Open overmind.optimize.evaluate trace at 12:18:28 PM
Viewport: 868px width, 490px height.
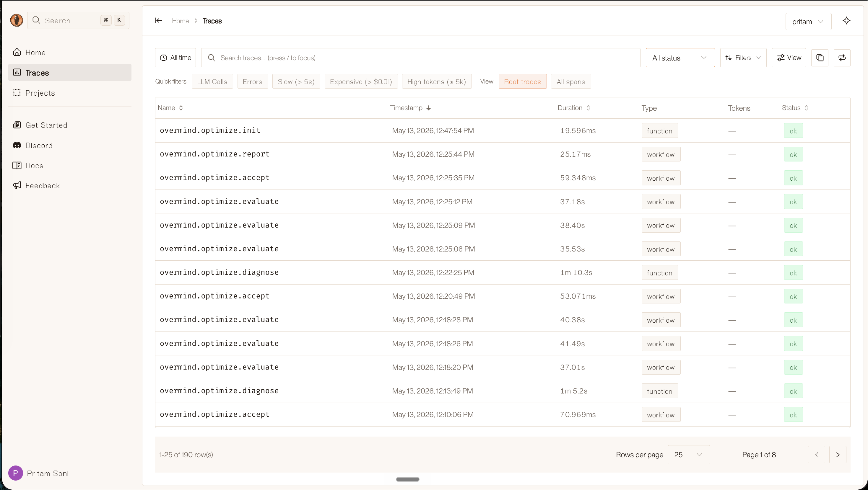point(219,319)
